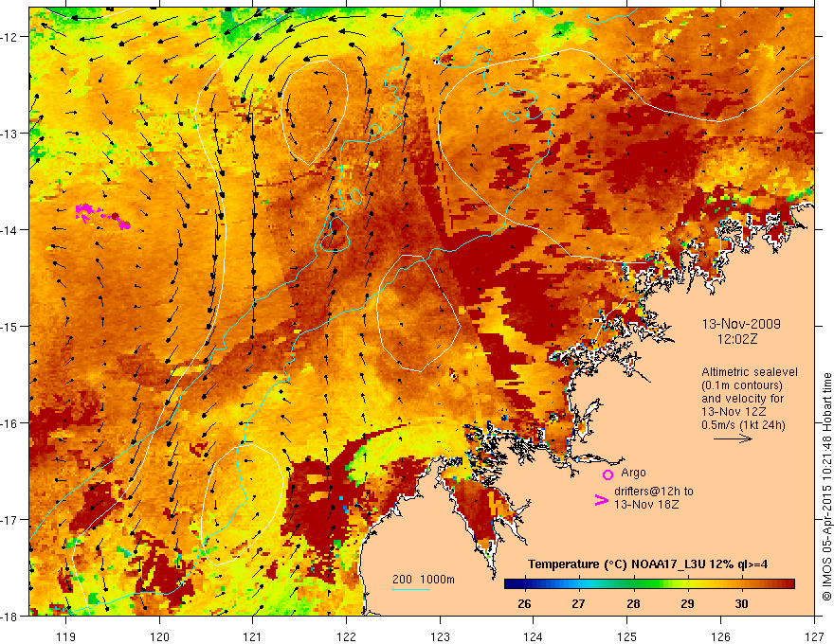Viewport: 834px width, 644px height.
Task: Click the '27' colorbar tick label
Action: tap(579, 603)
